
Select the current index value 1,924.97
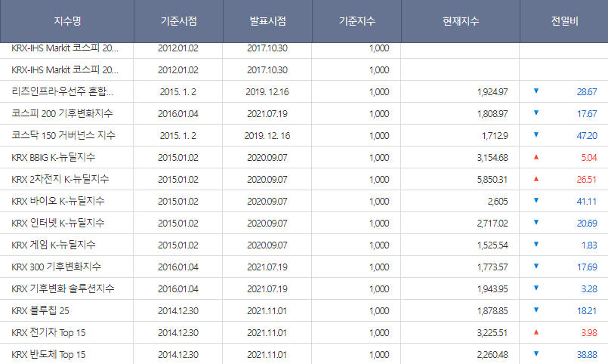[492, 92]
